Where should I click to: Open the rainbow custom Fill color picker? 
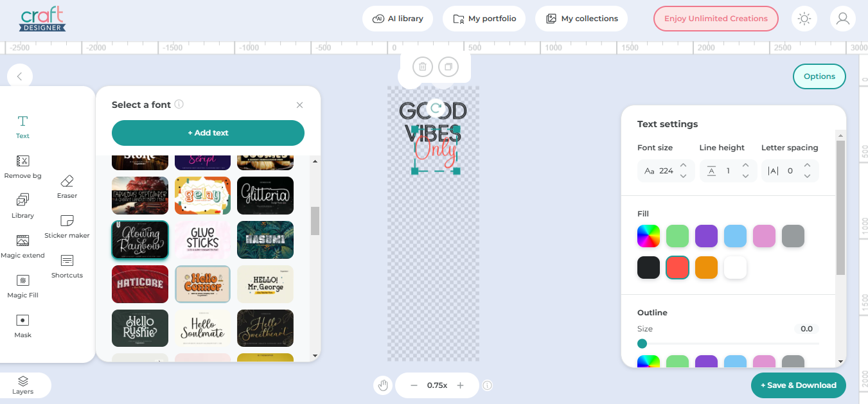click(648, 236)
